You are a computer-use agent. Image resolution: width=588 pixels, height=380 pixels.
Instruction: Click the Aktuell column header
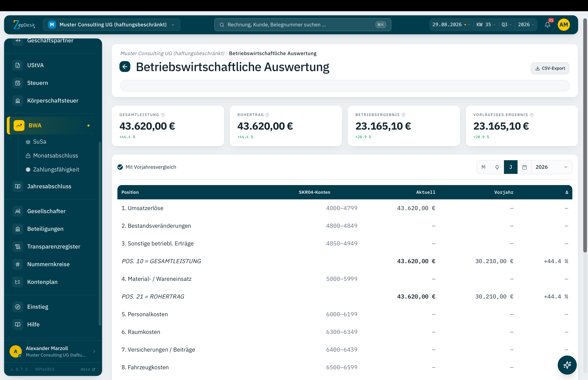426,192
